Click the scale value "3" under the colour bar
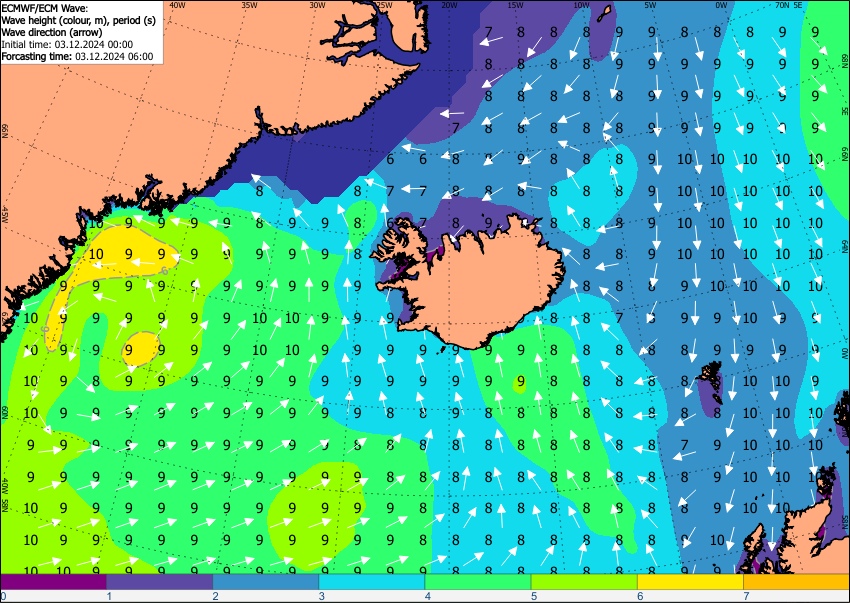Viewport: 850px width, 603px height. coord(321,596)
